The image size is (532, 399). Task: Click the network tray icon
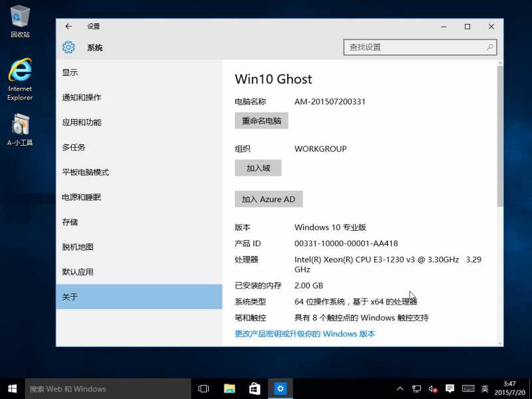pos(417,389)
